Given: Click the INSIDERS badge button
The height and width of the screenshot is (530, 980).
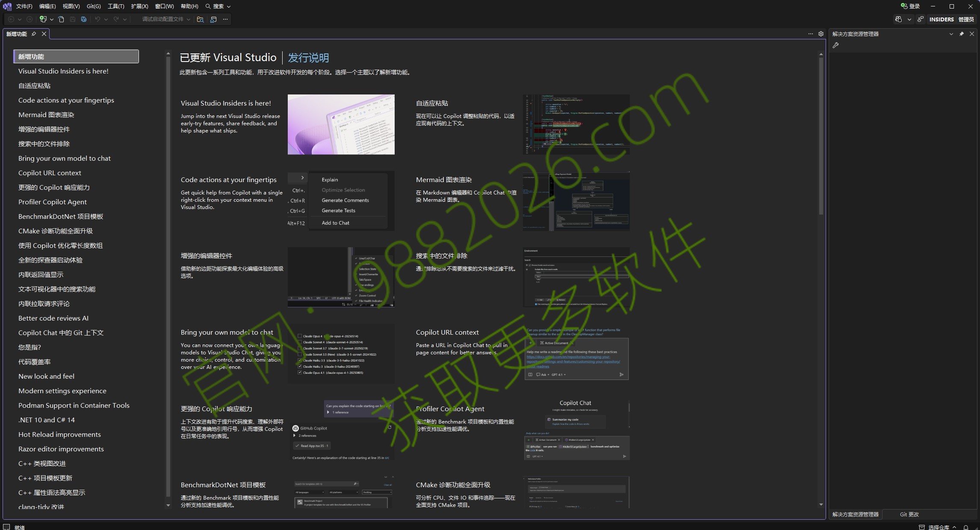Looking at the screenshot, I should coord(941,19).
